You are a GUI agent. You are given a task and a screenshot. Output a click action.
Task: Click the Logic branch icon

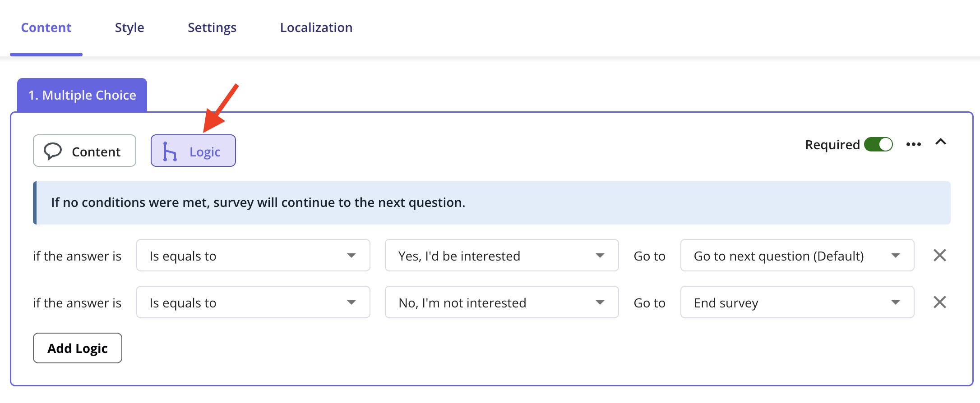(170, 151)
